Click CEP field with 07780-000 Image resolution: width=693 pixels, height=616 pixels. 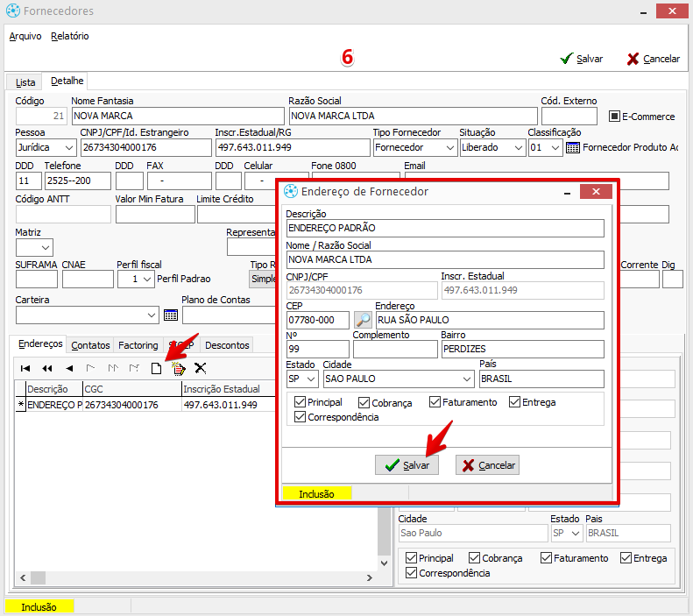pyautogui.click(x=318, y=320)
